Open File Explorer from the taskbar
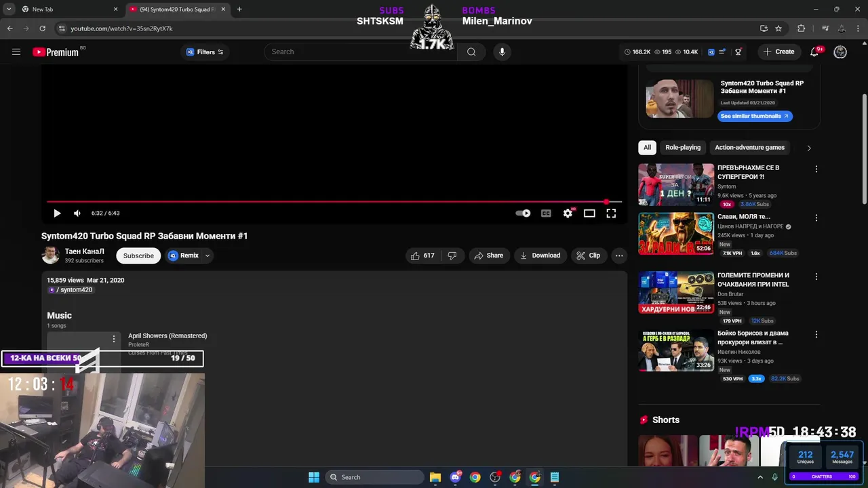 (435, 477)
